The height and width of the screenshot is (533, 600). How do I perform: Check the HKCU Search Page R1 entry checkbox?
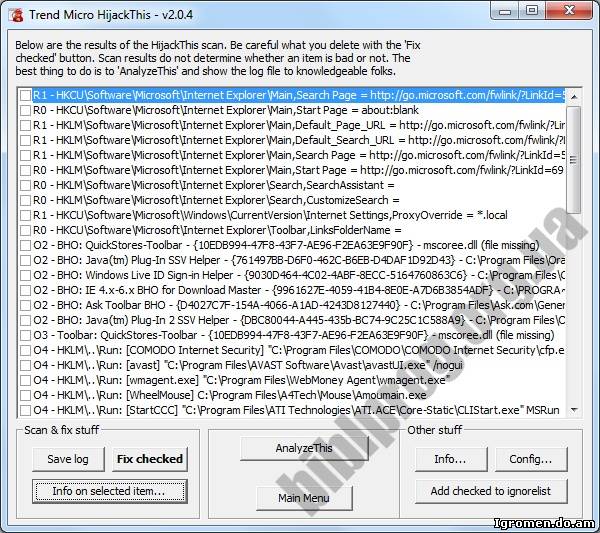25,95
